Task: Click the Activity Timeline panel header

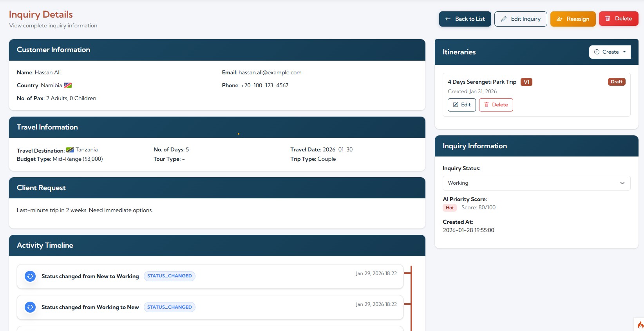Action: (x=217, y=245)
